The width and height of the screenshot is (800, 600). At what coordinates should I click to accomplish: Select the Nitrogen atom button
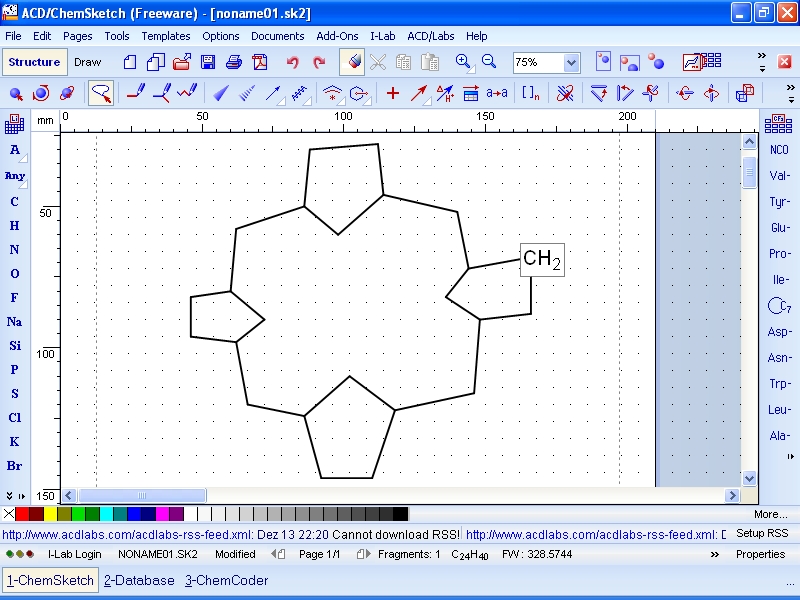[x=14, y=250]
